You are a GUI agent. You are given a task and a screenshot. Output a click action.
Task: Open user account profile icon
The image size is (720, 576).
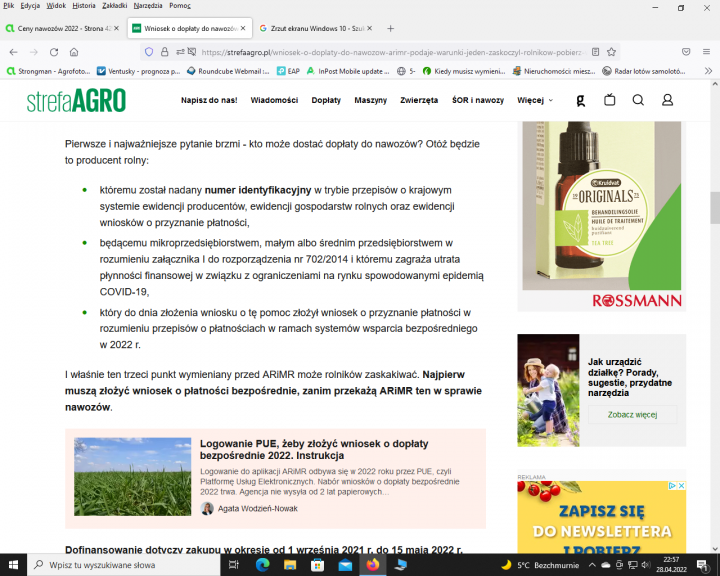tap(667, 100)
